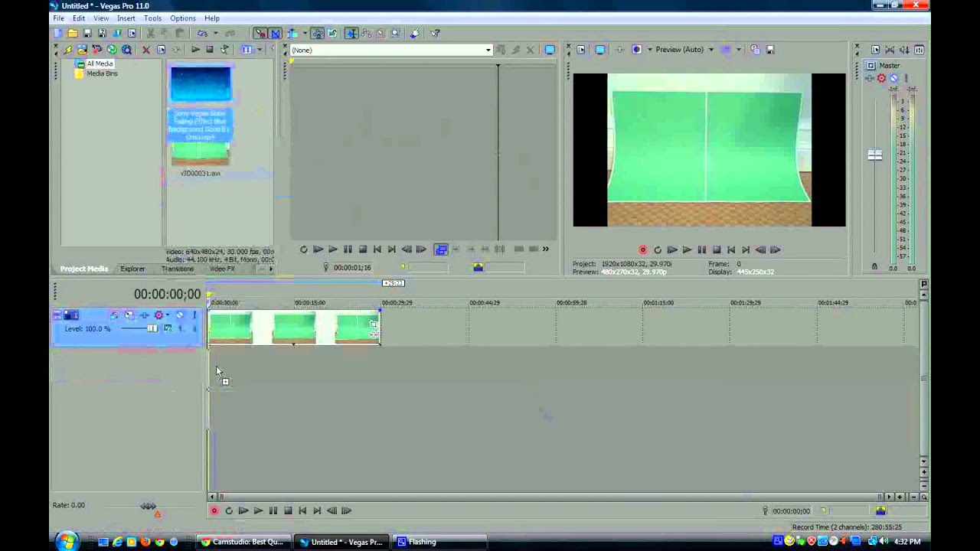Select Media Bins in the tree
Image resolution: width=980 pixels, height=551 pixels.
(102, 73)
